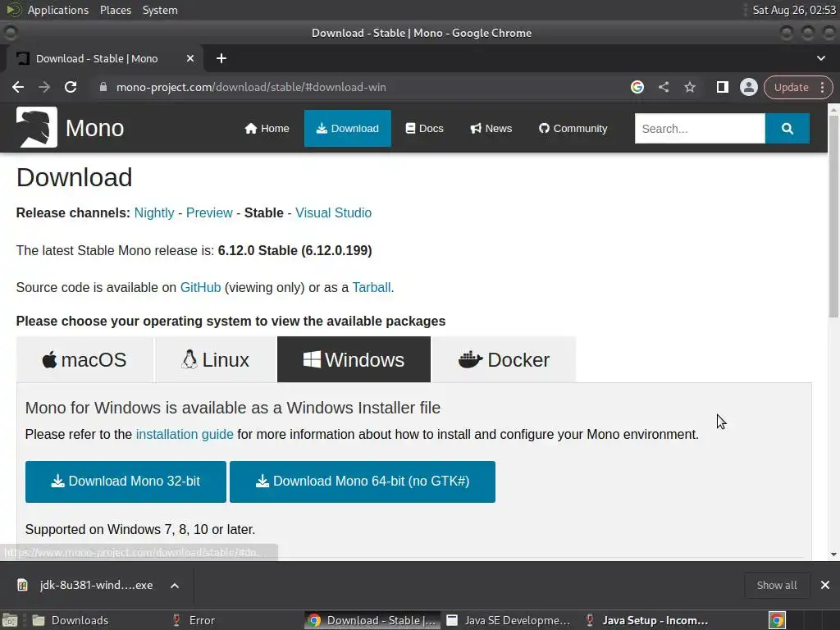Open the Community nav item
The image size is (840, 630).
click(x=573, y=128)
